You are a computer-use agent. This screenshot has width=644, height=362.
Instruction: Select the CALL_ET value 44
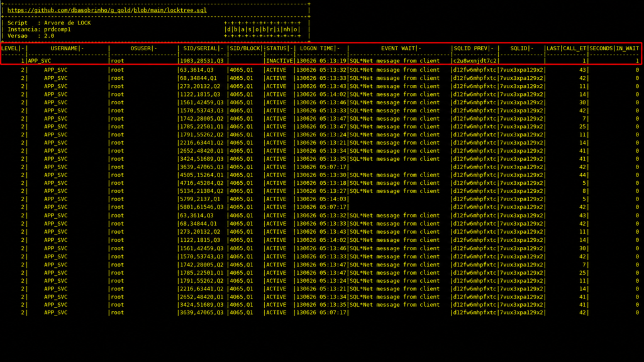pos(582,175)
